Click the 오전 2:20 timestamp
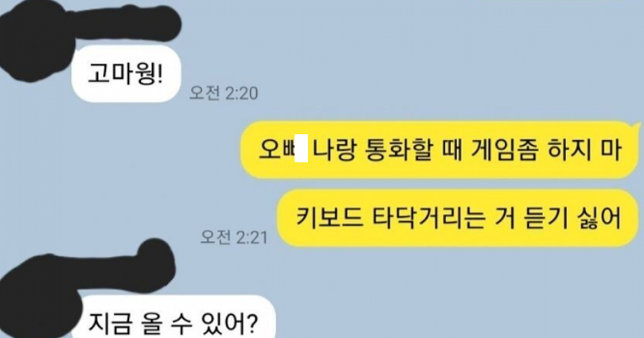 (223, 94)
